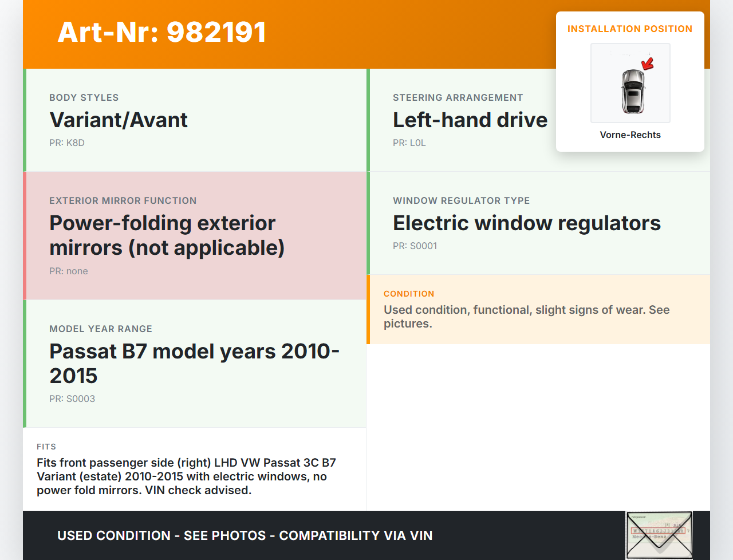Click the FITS label
The height and width of the screenshot is (560, 733).
[46, 447]
